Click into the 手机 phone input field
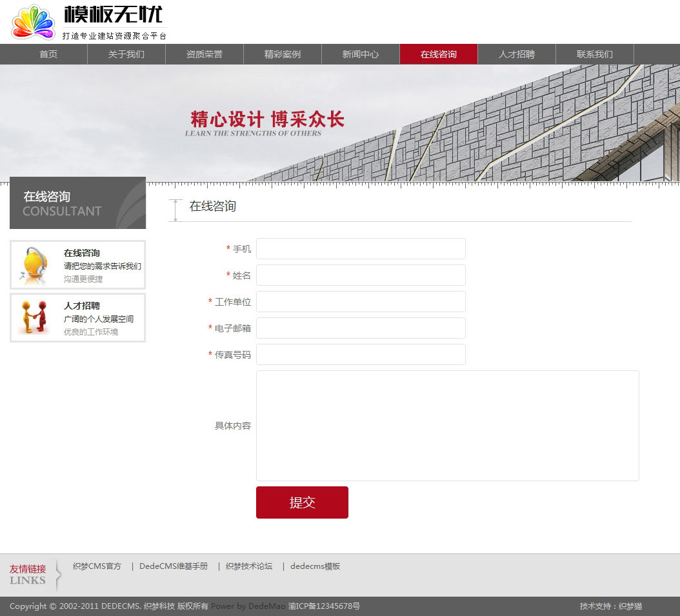Viewport: 680px width, 616px height. tap(361, 249)
